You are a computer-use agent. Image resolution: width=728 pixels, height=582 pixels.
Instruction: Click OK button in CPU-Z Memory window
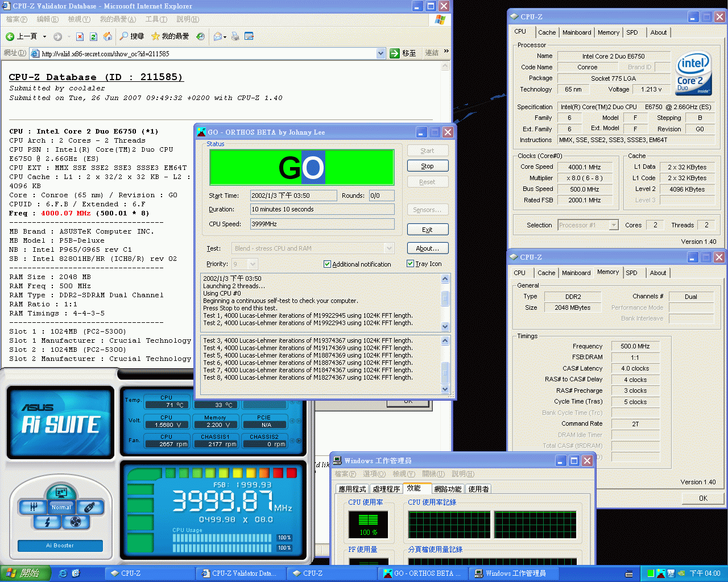(x=703, y=498)
